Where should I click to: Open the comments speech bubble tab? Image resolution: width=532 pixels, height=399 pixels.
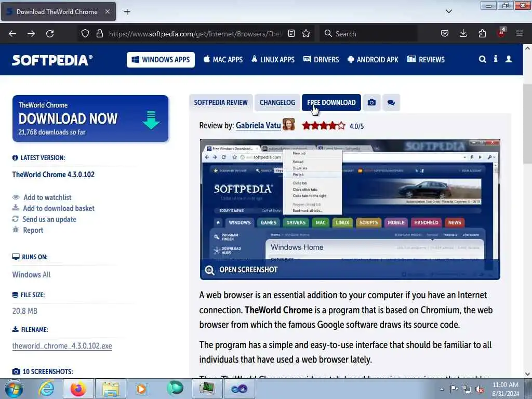click(x=391, y=102)
